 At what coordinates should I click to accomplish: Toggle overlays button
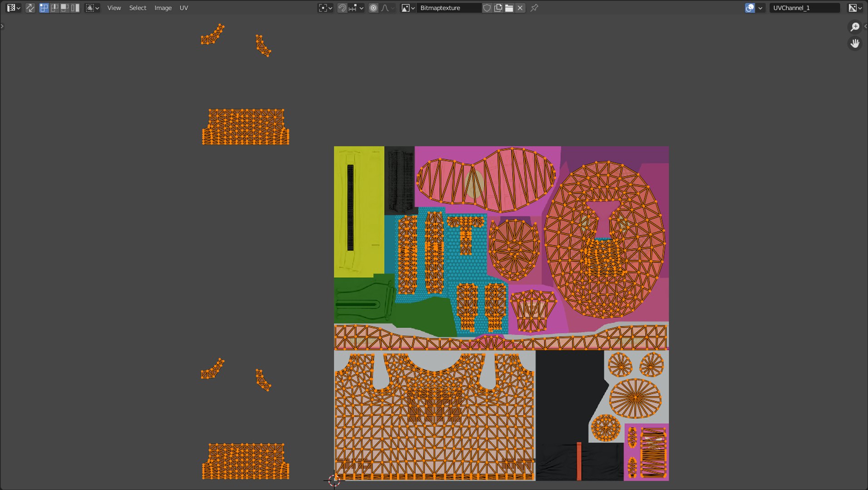[x=750, y=8]
